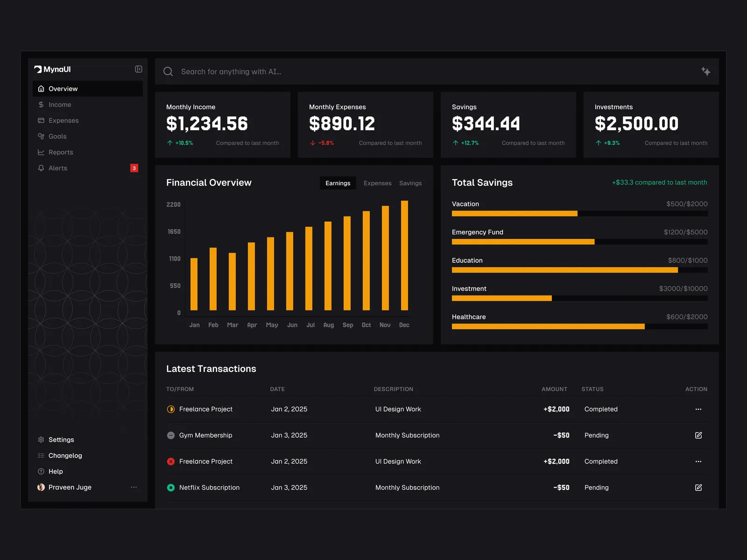Image resolution: width=747 pixels, height=560 pixels.
Task: Open the Settings gear in sidebar
Action: point(41,440)
